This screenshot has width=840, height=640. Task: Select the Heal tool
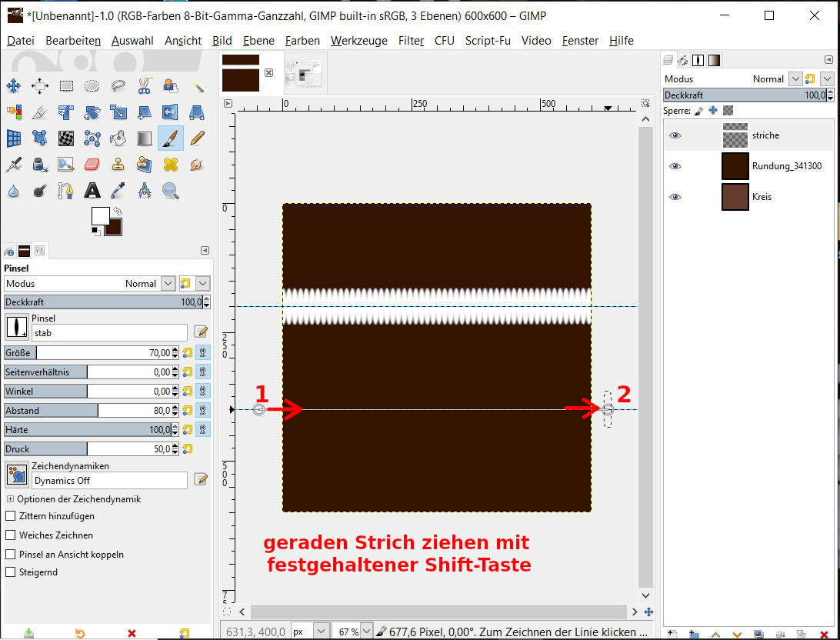pyautogui.click(x=171, y=165)
